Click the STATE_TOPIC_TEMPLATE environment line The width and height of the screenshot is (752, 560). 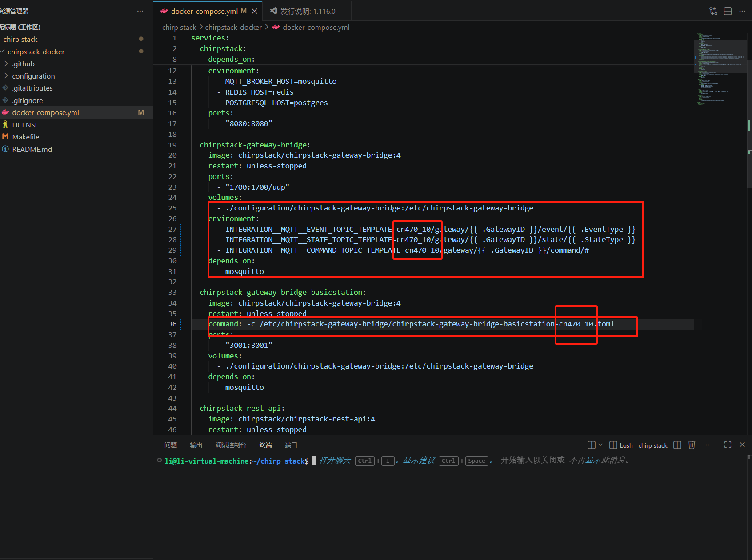click(x=426, y=240)
